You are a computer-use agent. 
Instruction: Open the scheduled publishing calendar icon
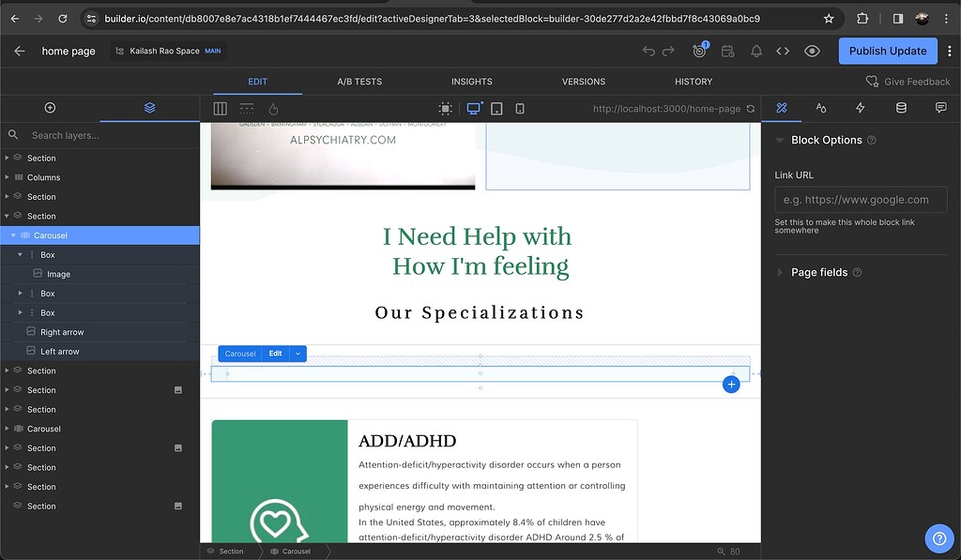727,51
